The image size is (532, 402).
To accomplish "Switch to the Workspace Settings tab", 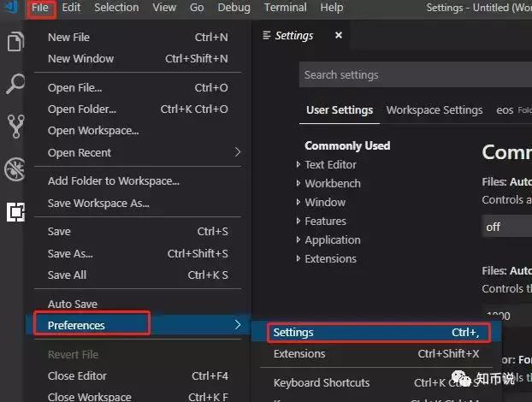I will tap(434, 110).
